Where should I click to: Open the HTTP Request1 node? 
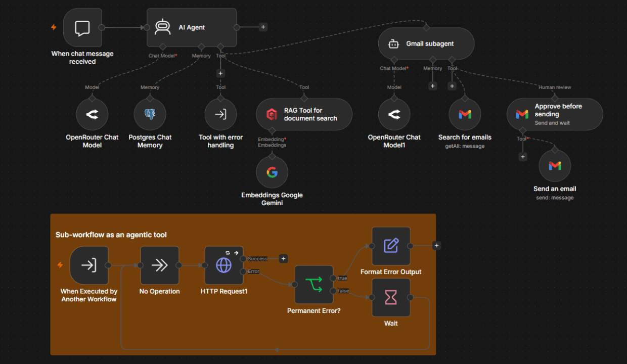click(224, 265)
